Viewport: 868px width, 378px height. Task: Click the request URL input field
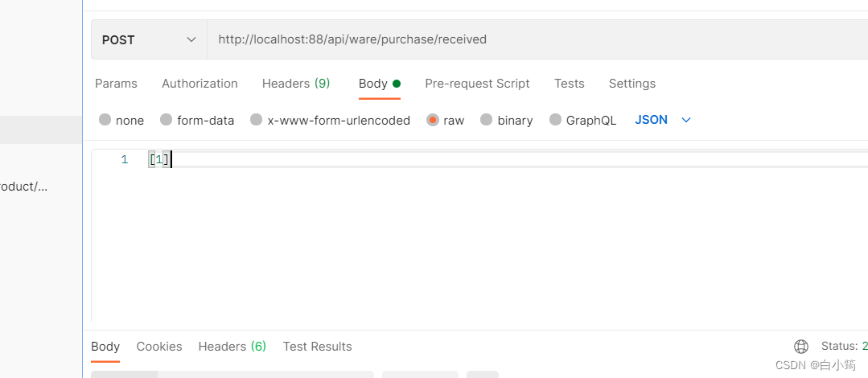531,39
